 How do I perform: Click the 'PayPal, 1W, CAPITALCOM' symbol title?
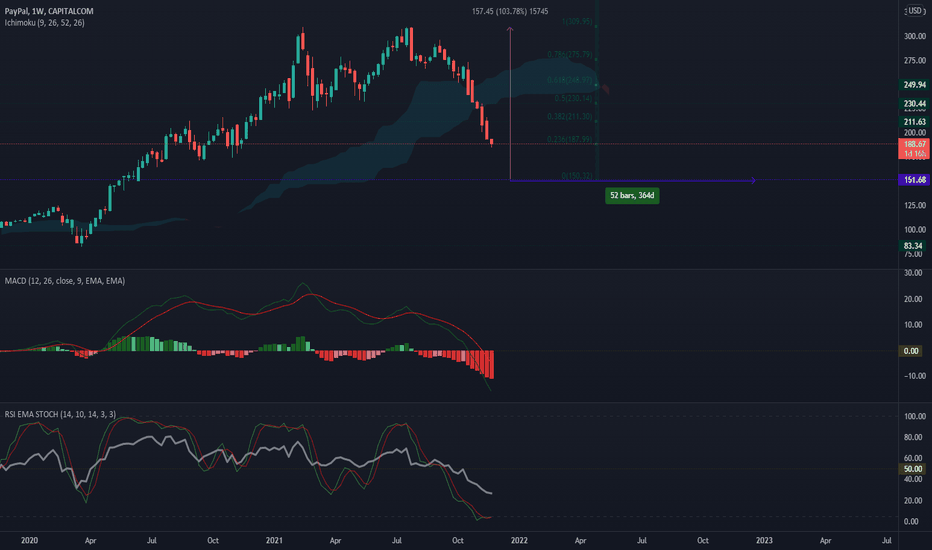[49, 11]
